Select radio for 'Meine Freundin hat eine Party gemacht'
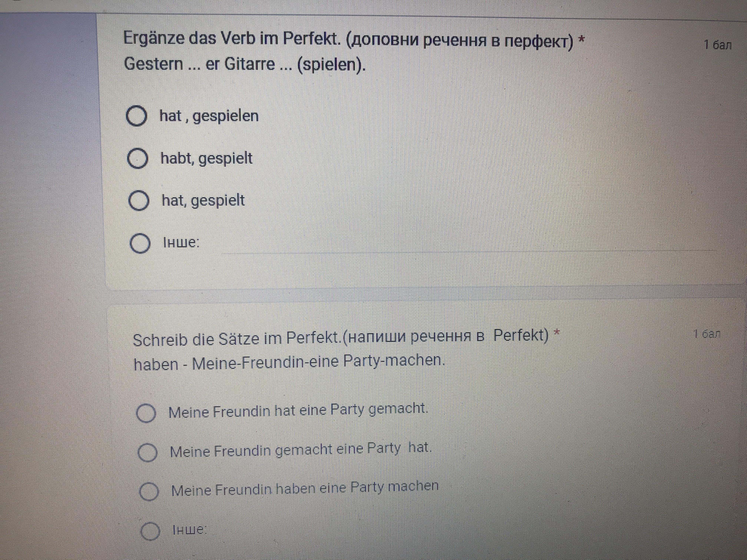This screenshot has height=560, width=747. tap(146, 413)
